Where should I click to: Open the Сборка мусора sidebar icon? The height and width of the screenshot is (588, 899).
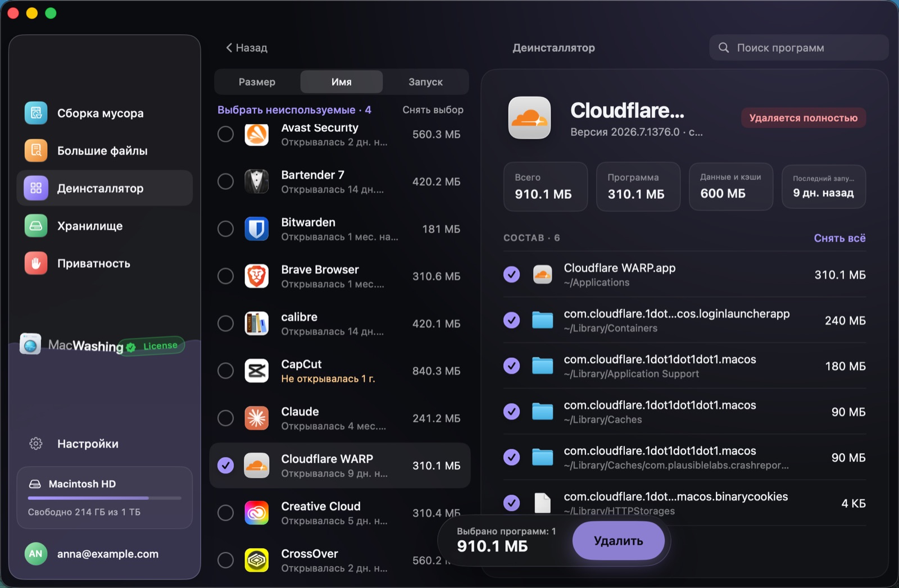(x=36, y=113)
